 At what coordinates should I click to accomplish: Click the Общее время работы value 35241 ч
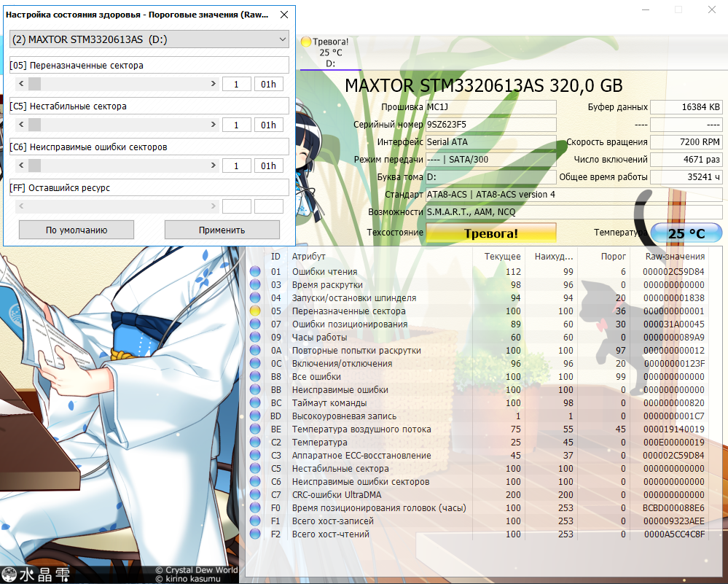tap(686, 177)
